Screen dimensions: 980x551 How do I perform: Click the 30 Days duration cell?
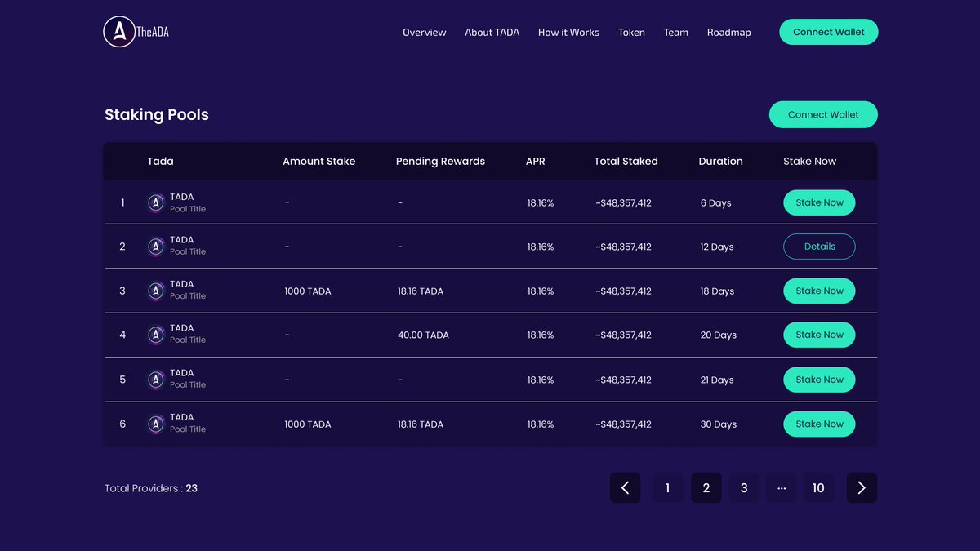pos(718,424)
